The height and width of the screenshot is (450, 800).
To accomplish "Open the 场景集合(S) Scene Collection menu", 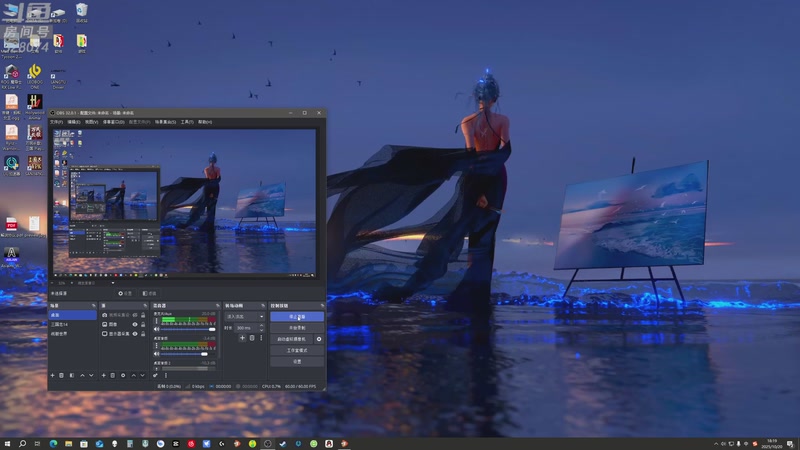I will [x=165, y=122].
